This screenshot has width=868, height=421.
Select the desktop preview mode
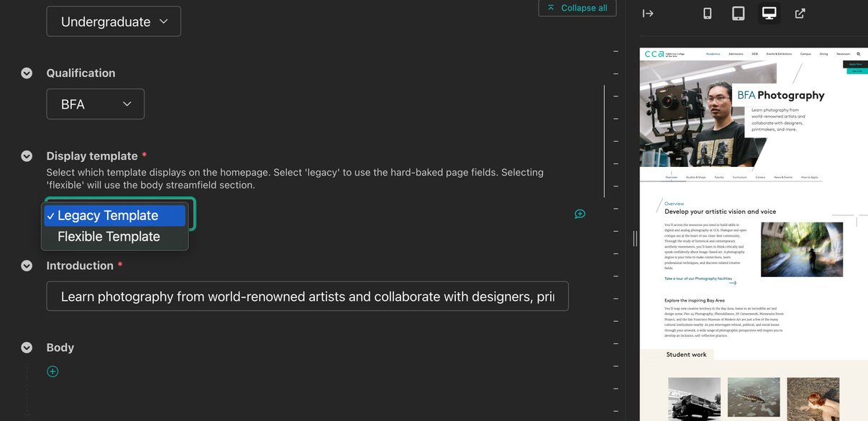tap(769, 13)
